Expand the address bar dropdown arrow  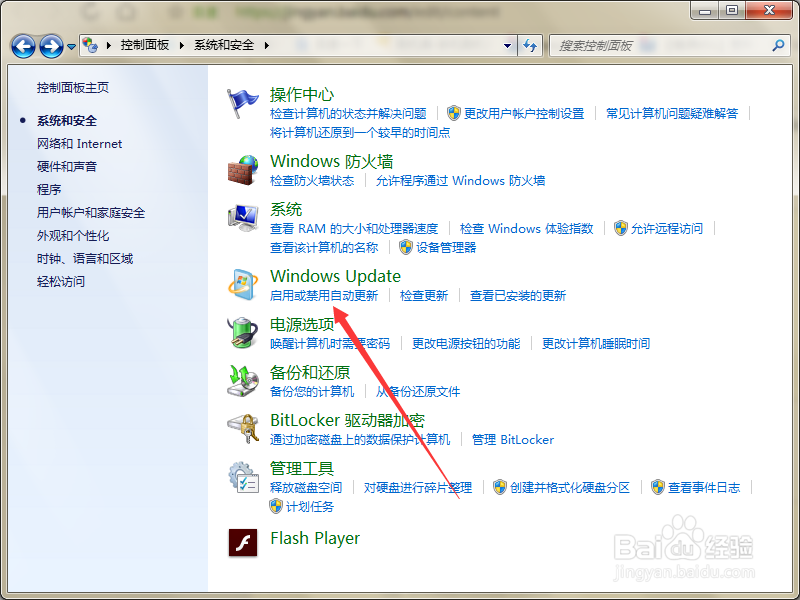coord(507,45)
